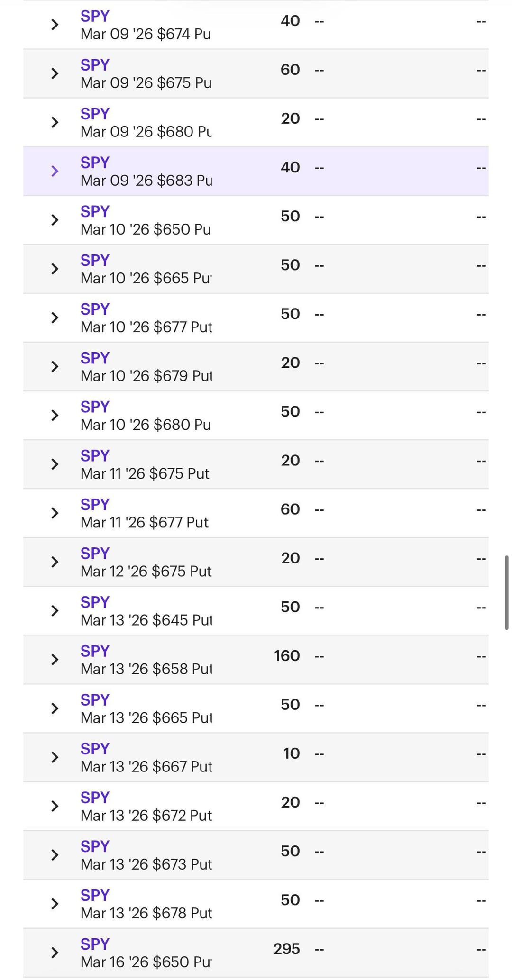Expand the Mar 11 $675 Put chevron
The width and height of the screenshot is (512, 980).
55,464
